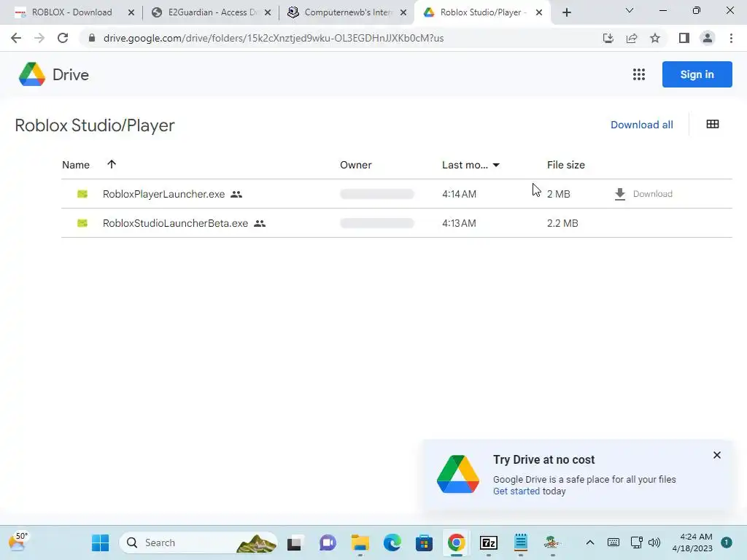Open the Windows Start menu

pyautogui.click(x=100, y=542)
